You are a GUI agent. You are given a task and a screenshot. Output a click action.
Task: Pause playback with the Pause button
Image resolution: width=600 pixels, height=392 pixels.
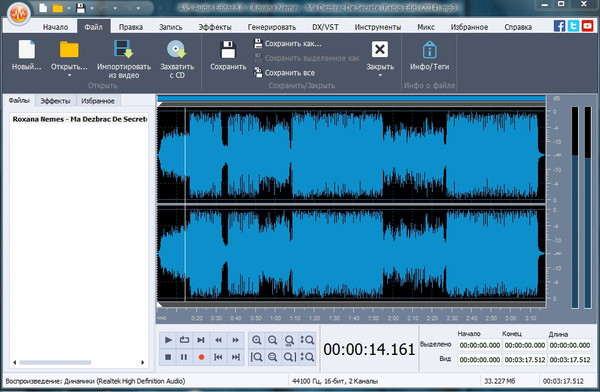tap(184, 357)
